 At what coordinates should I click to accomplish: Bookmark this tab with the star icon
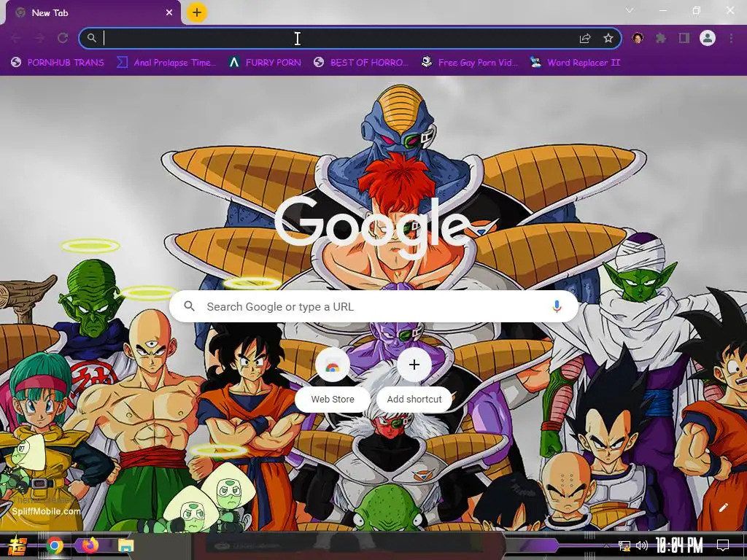pos(608,38)
